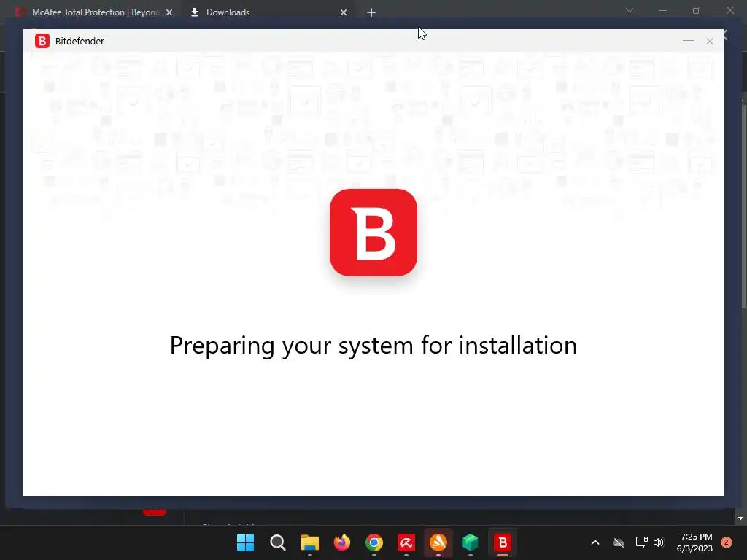Open the green cube app on the taskbar
747x560 pixels.
471,542
